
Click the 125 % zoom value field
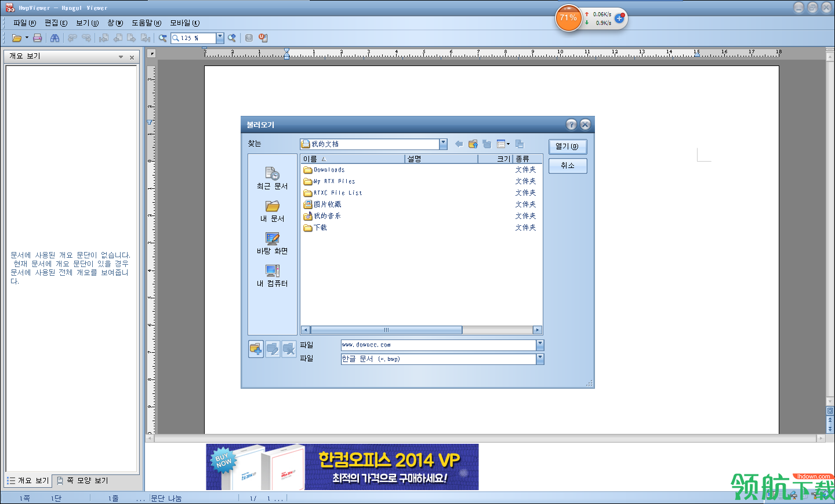pyautogui.click(x=194, y=38)
